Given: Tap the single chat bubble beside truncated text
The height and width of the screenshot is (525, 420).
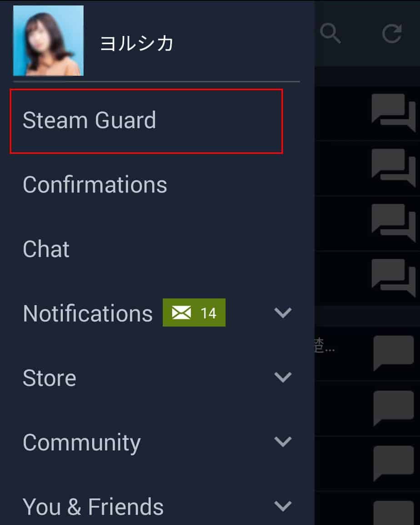Looking at the screenshot, I should click(x=394, y=353).
